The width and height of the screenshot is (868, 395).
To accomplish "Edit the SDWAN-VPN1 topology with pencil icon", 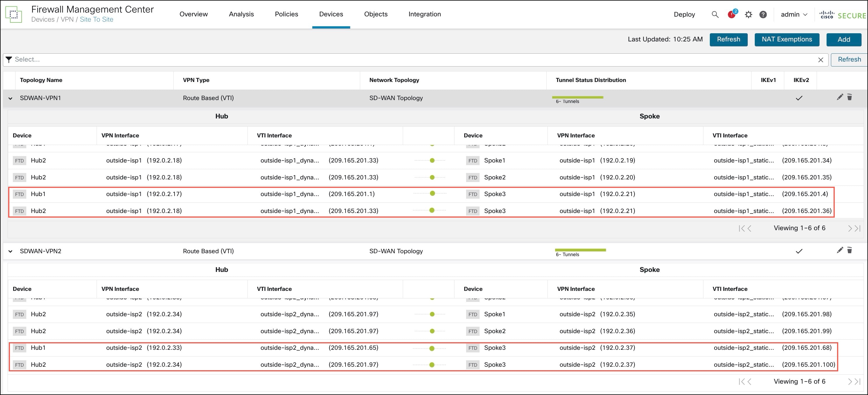I will click(x=840, y=97).
